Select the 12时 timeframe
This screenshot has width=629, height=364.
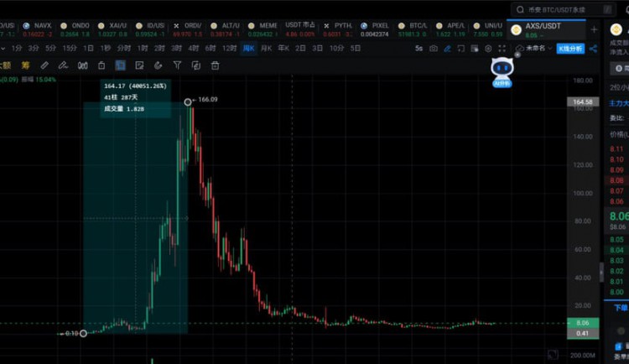230,48
